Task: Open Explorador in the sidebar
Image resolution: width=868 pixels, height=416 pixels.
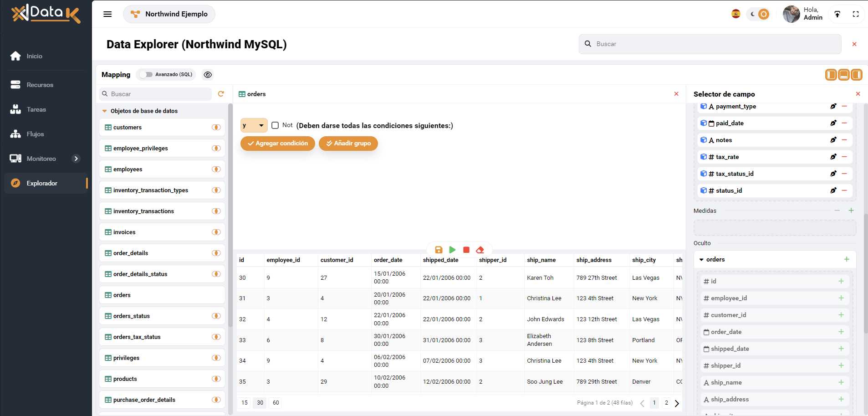Action: click(42, 183)
